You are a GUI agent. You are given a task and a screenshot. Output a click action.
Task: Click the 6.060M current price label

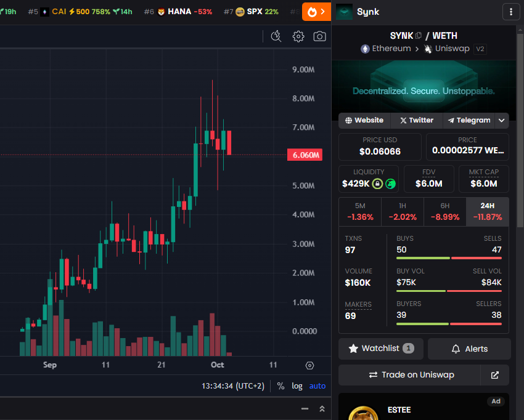[x=305, y=155]
